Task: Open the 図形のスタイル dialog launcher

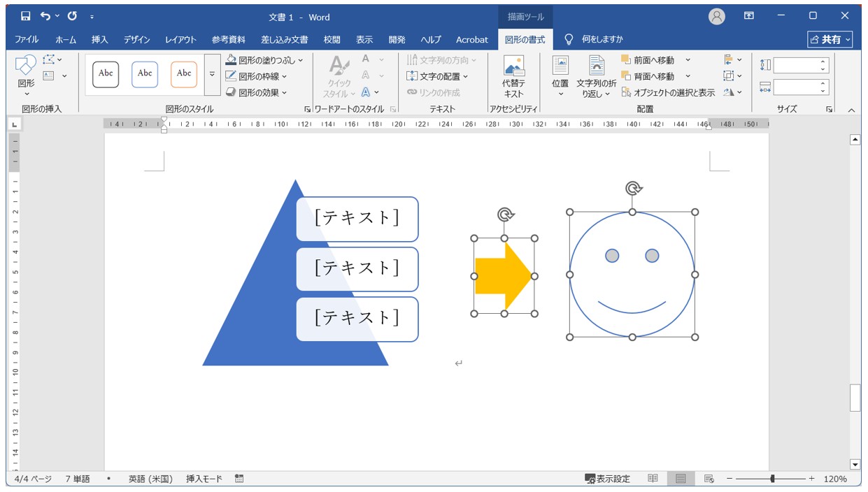Action: tap(307, 110)
